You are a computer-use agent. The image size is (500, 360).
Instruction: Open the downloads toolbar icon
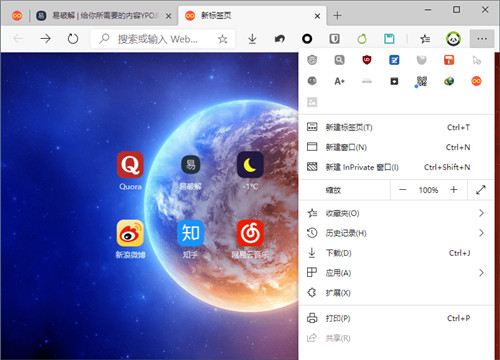click(x=252, y=39)
